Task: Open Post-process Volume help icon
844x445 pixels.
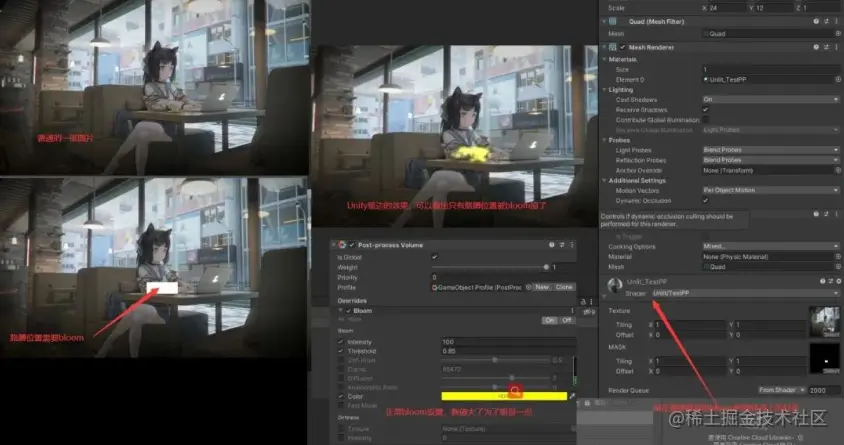Action: click(x=552, y=245)
